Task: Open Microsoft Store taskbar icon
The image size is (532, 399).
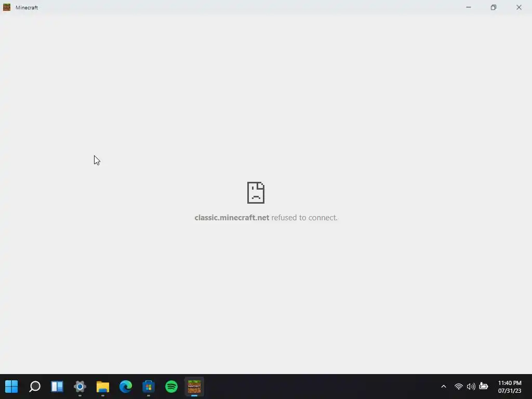Action: 148,386
